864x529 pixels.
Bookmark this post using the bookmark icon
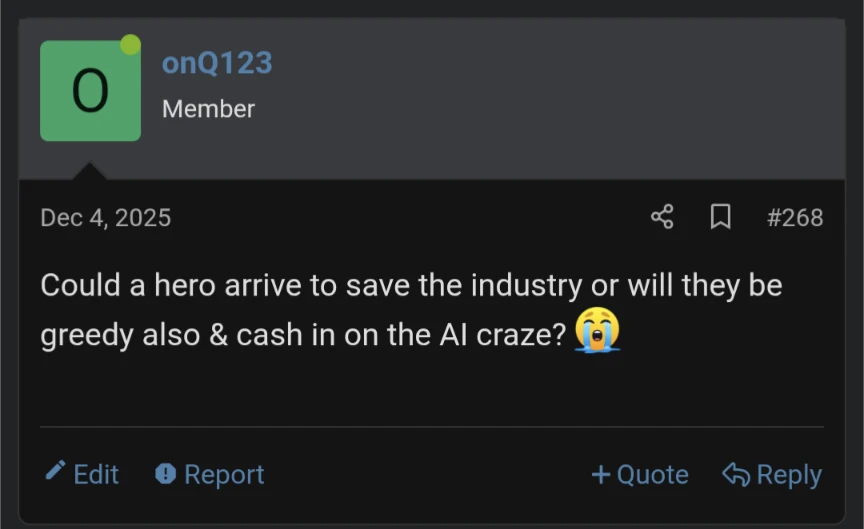click(720, 217)
